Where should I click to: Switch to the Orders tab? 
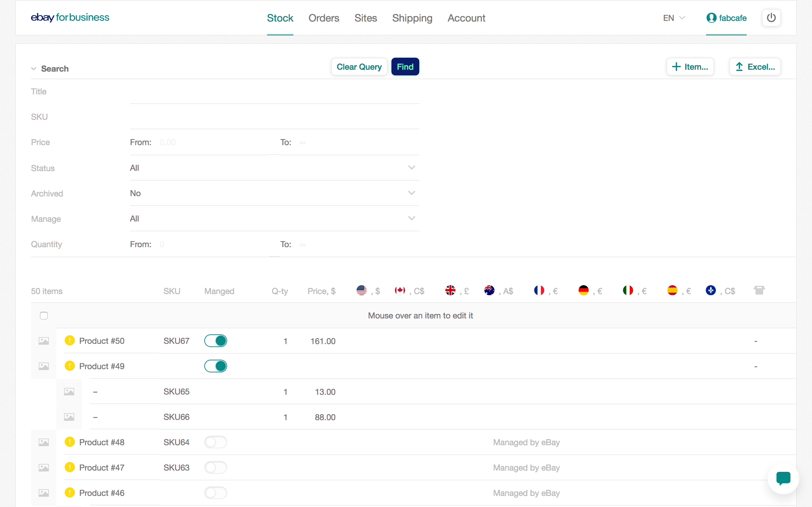[x=324, y=18]
